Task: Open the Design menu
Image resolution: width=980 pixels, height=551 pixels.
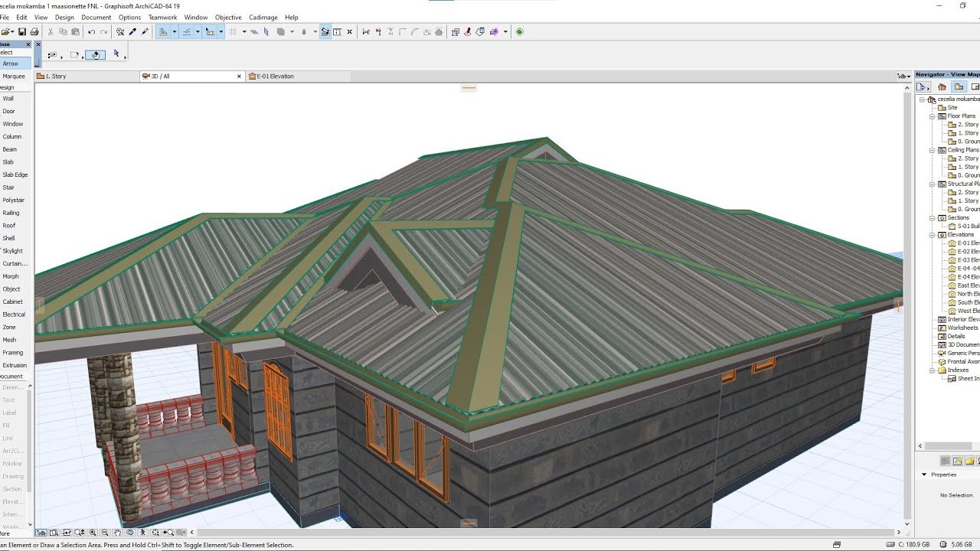Action: click(x=64, y=17)
